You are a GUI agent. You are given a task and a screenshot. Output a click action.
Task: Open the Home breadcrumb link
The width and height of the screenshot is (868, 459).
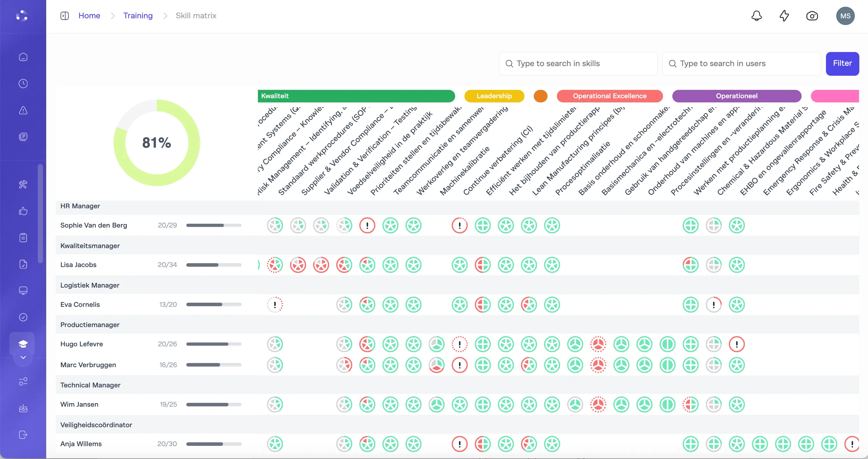(89, 15)
